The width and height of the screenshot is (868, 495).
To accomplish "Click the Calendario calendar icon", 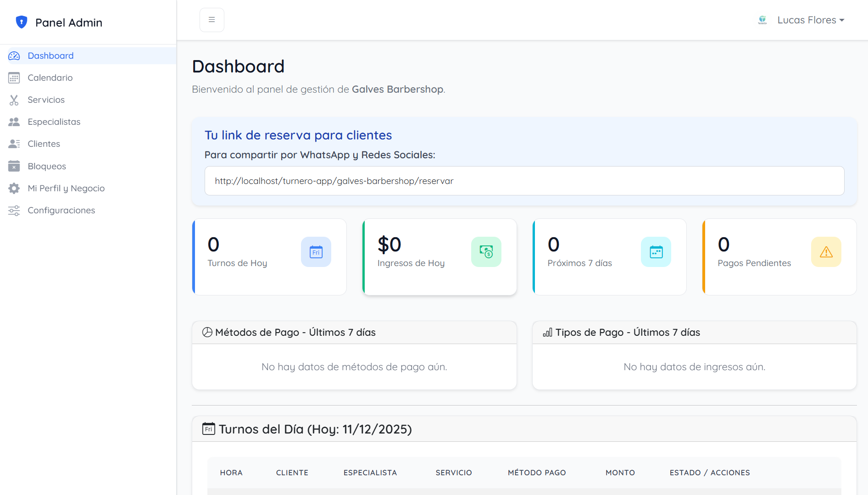I will pyautogui.click(x=14, y=78).
